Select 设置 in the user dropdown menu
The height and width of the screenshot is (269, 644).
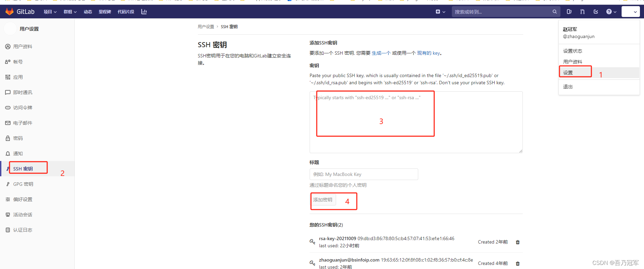[599, 73]
